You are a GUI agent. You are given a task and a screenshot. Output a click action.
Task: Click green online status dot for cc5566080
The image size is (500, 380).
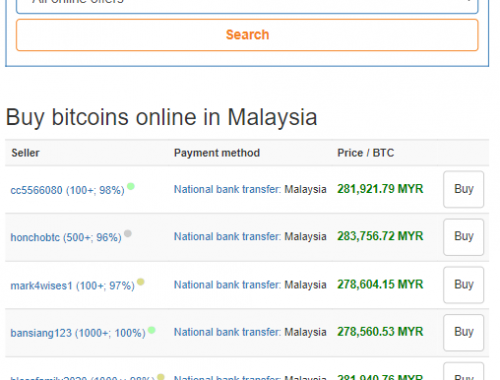pyautogui.click(x=131, y=186)
